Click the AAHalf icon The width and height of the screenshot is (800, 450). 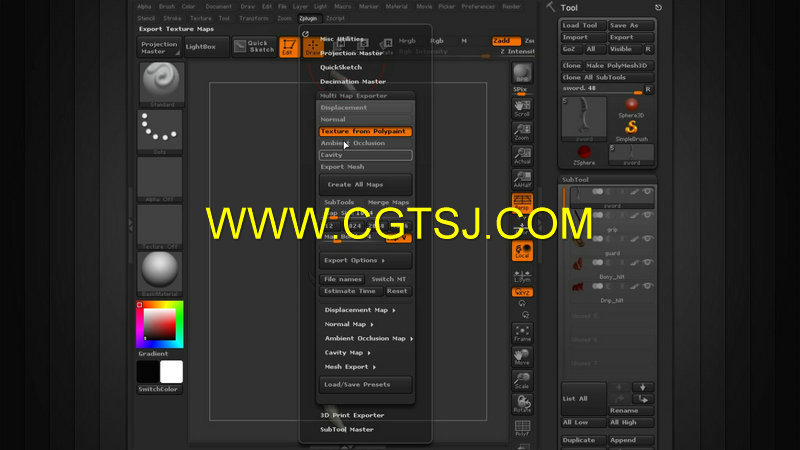click(x=522, y=179)
